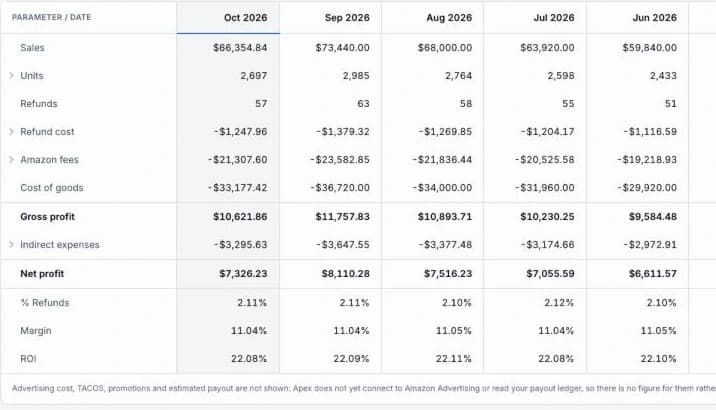Image resolution: width=716 pixels, height=410 pixels.
Task: Click the Net profit row label
Action: click(x=42, y=274)
